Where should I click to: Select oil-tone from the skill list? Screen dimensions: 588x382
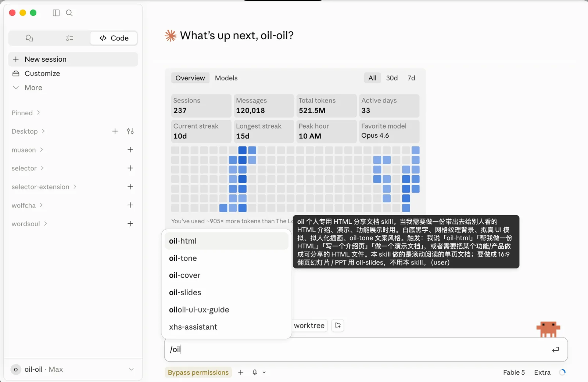coord(226,258)
